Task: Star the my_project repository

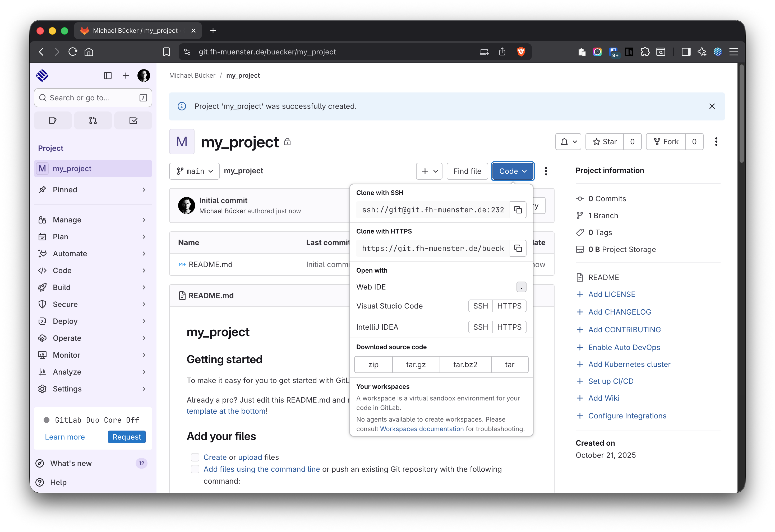Action: pyautogui.click(x=605, y=142)
